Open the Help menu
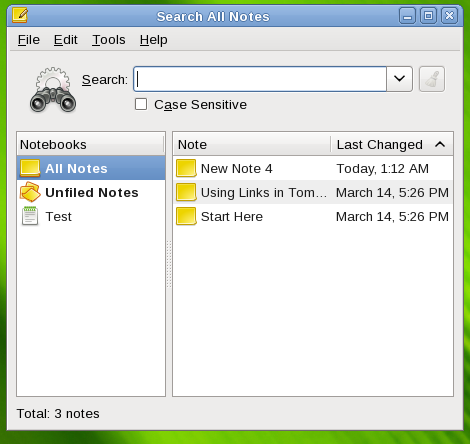 pos(153,40)
